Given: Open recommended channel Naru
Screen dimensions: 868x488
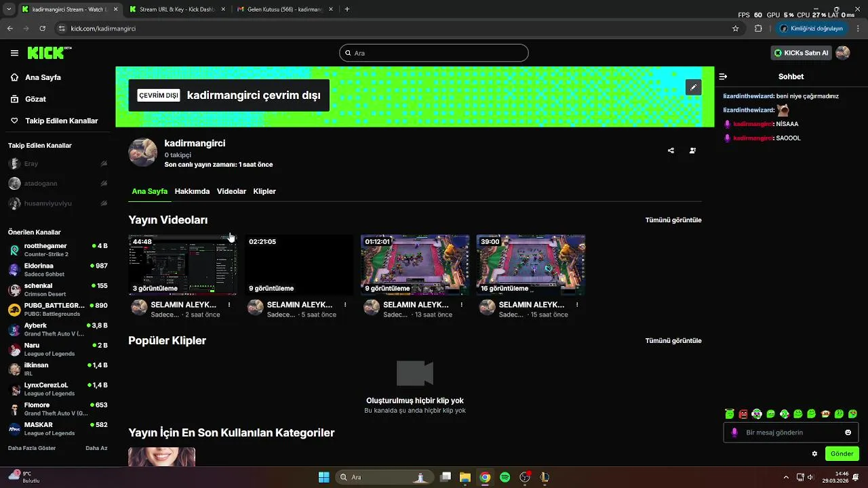Looking at the screenshot, I should (58, 350).
